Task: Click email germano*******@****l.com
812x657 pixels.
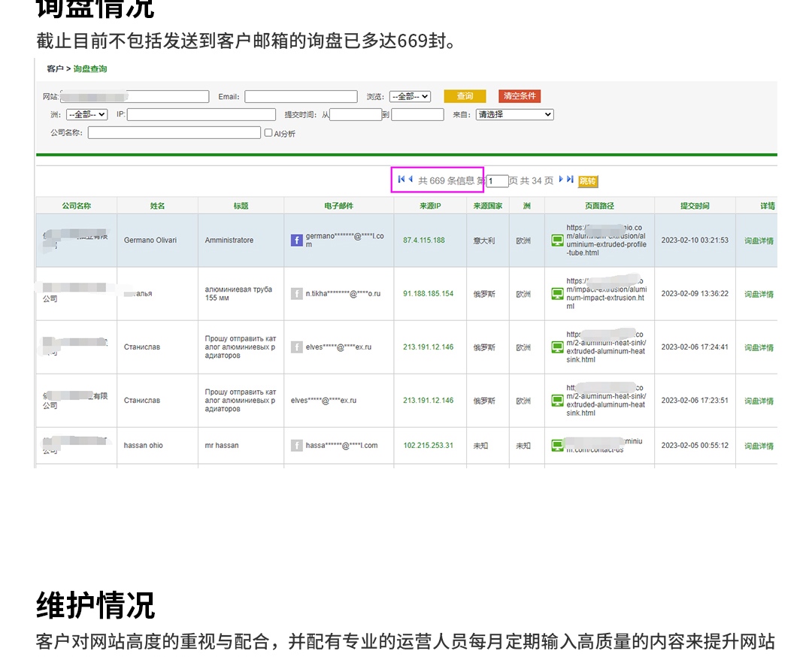Action: [344, 241]
